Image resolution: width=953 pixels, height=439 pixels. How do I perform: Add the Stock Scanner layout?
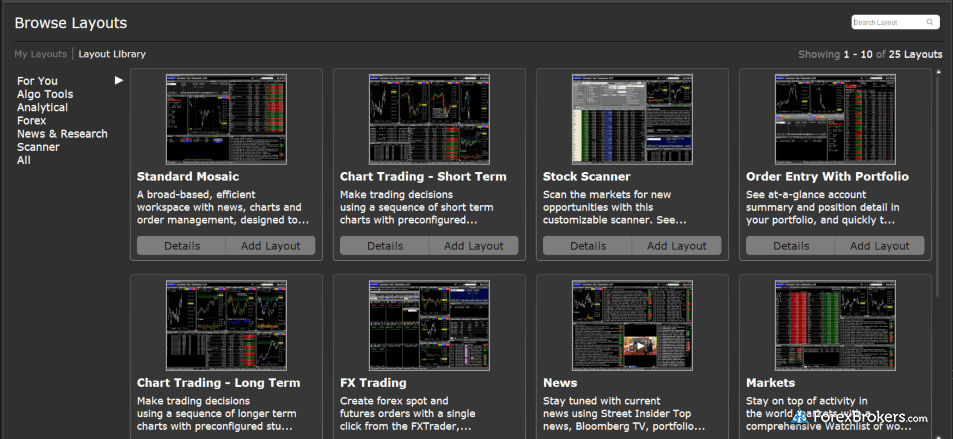click(x=676, y=246)
